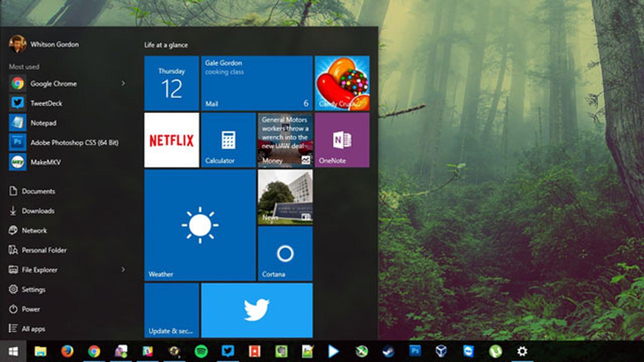Screen dimensions: 644x362
Task: Select All apps in the Start menu
Action: 34,329
